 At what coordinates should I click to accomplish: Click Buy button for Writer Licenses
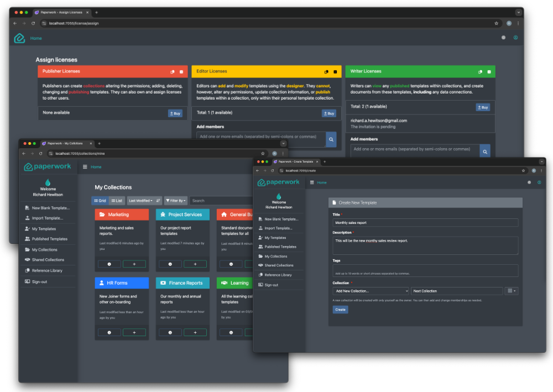tap(483, 107)
